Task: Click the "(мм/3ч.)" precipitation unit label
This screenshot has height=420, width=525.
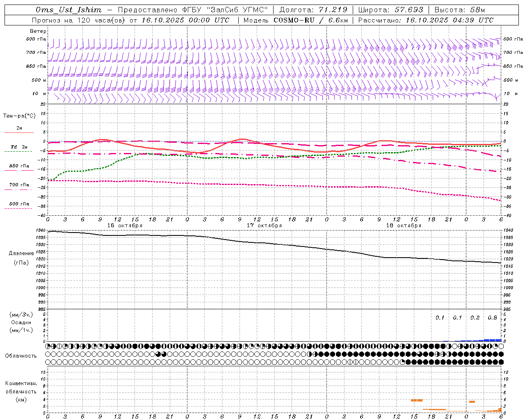Action: pyautogui.click(x=21, y=315)
